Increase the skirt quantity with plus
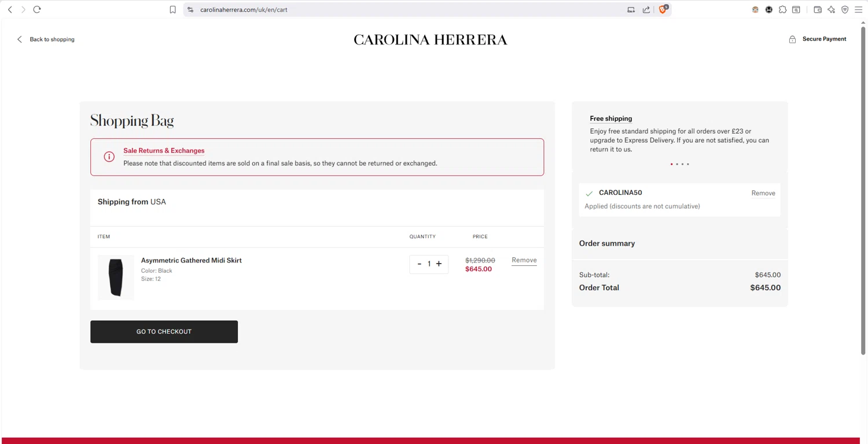This screenshot has width=868, height=444. [439, 264]
